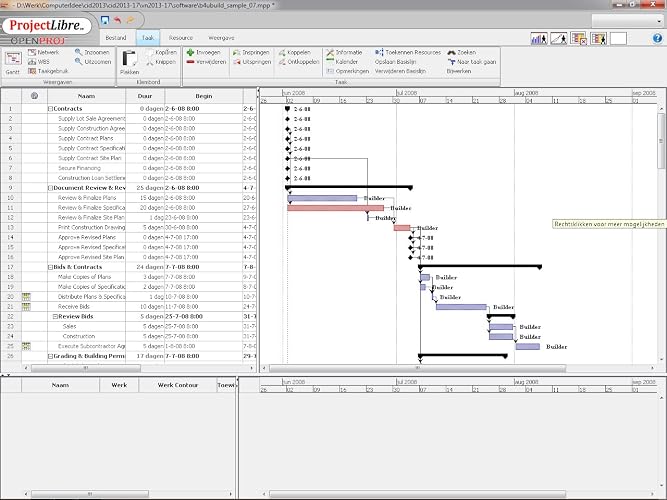This screenshot has width=667, height=500.
Task: Click the task table horizontal scrollbar
Action: click(86, 368)
